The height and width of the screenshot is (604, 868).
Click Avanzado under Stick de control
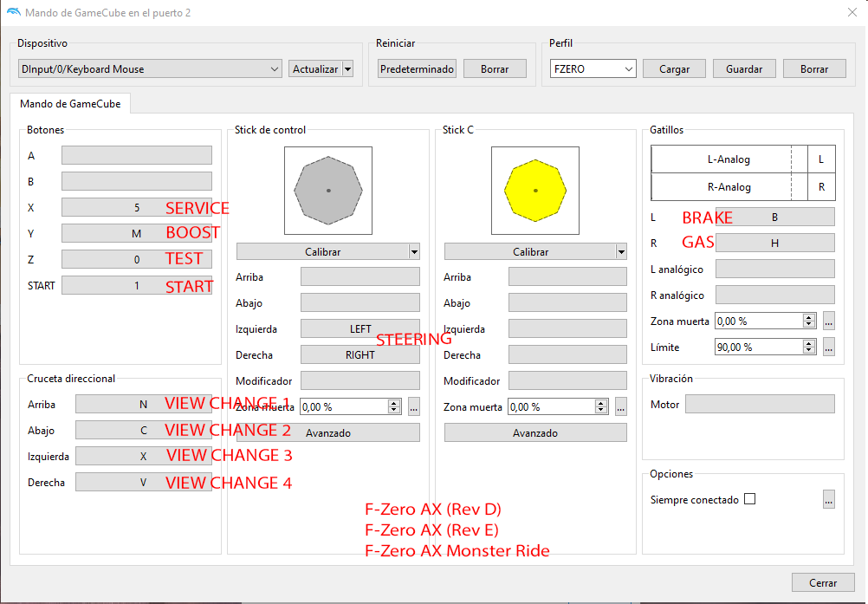[x=328, y=433]
